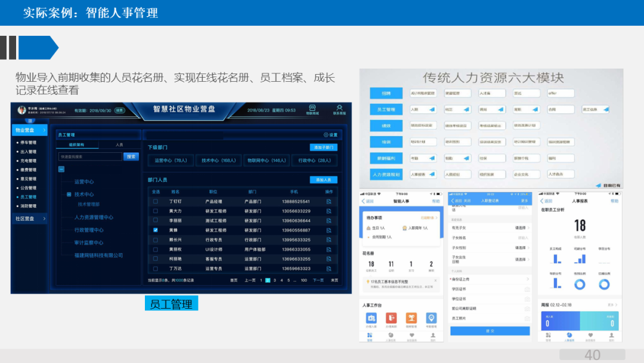The image size is (644, 363).
Task: Check the 全选 checkbox in the employee table
Action: [156, 192]
